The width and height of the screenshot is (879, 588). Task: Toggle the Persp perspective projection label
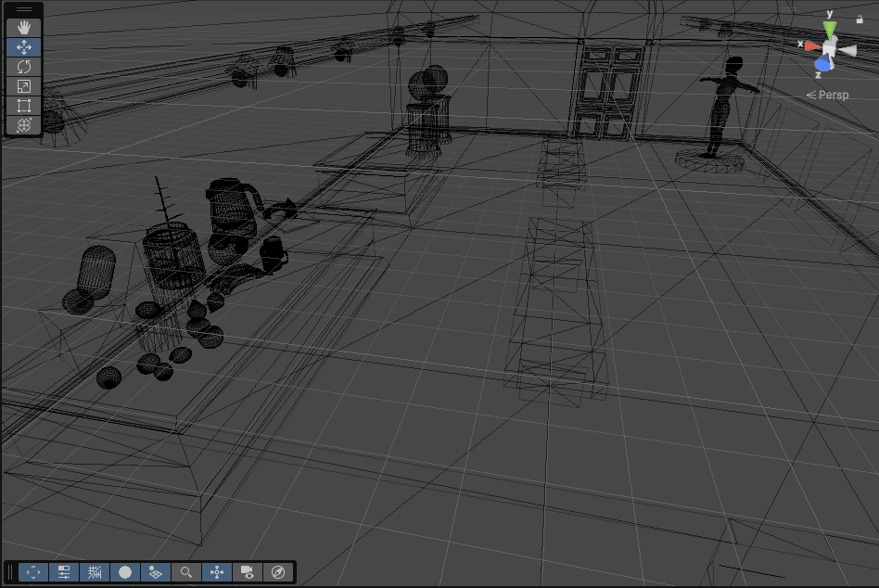(x=832, y=95)
